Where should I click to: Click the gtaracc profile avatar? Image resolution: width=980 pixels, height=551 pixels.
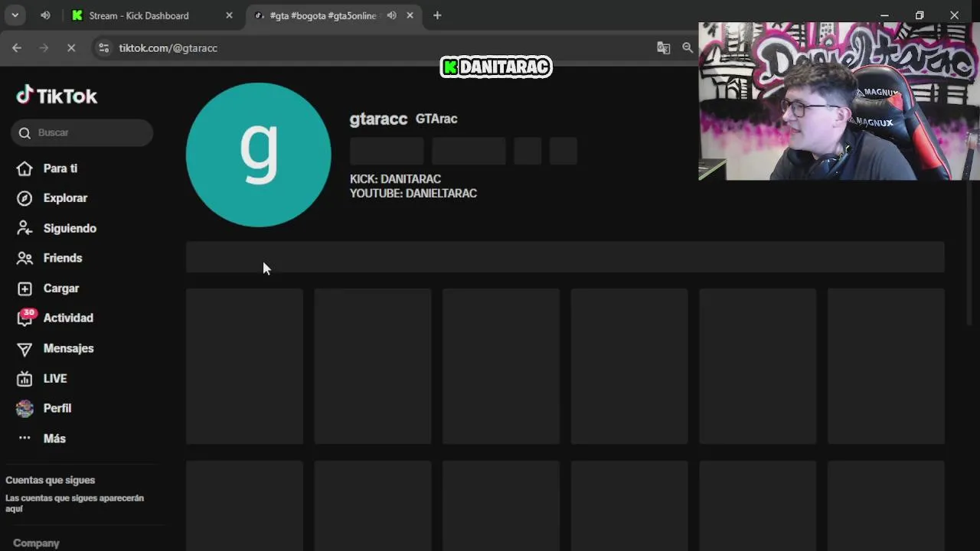(x=259, y=155)
